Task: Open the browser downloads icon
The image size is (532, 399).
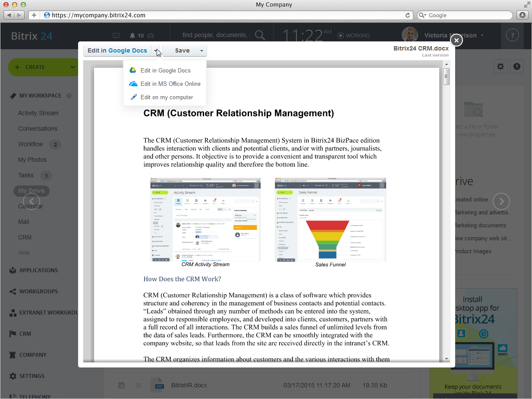Action: pyautogui.click(x=522, y=15)
